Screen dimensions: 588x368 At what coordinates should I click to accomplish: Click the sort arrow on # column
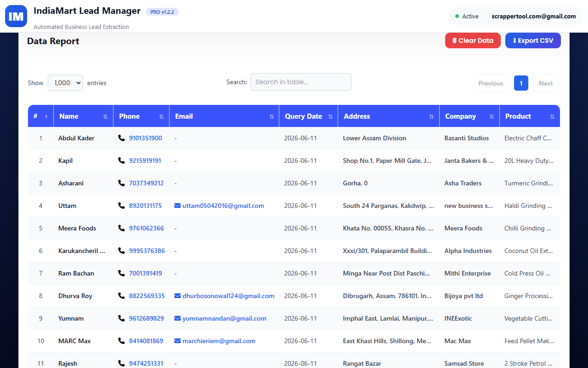[46, 117]
